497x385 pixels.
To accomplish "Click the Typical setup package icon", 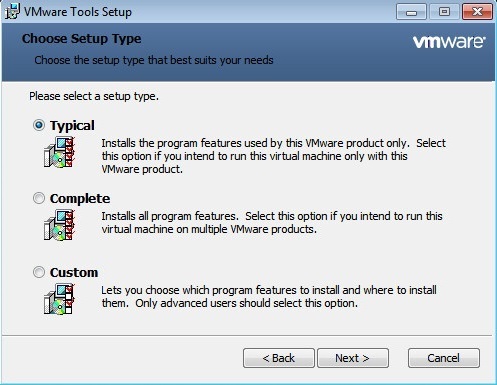I will click(x=59, y=152).
